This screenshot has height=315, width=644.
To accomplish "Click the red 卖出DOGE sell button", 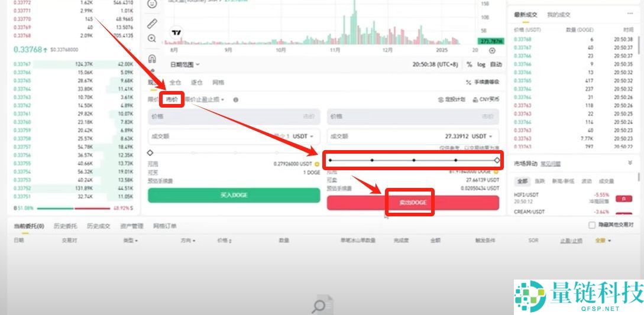I will 413,203.
